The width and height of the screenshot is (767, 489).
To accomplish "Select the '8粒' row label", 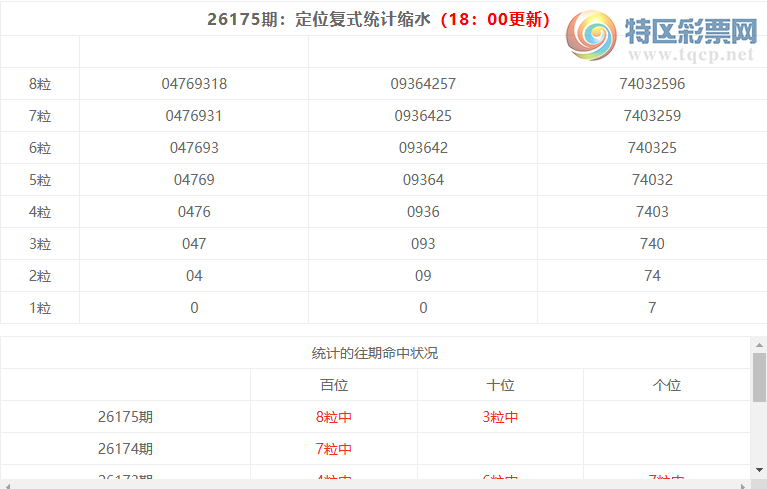I will (40, 84).
